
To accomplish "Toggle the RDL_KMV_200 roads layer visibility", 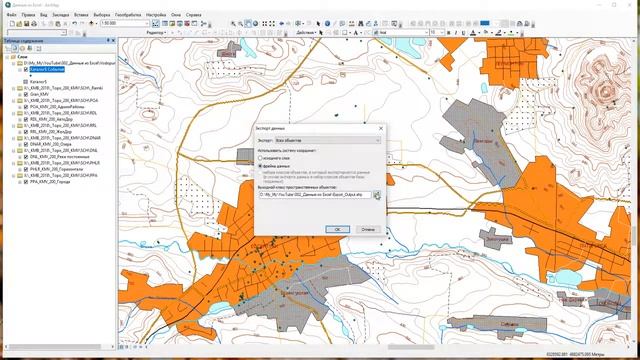I will (26, 119).
